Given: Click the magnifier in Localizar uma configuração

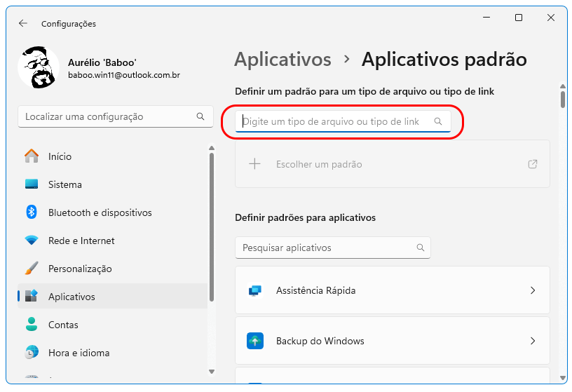Looking at the screenshot, I should [x=200, y=116].
